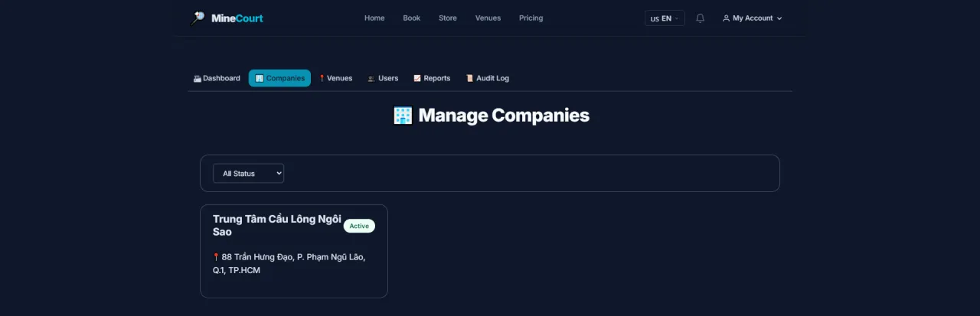
Task: Click the scroll icon in Audit Log tab
Action: (x=469, y=78)
